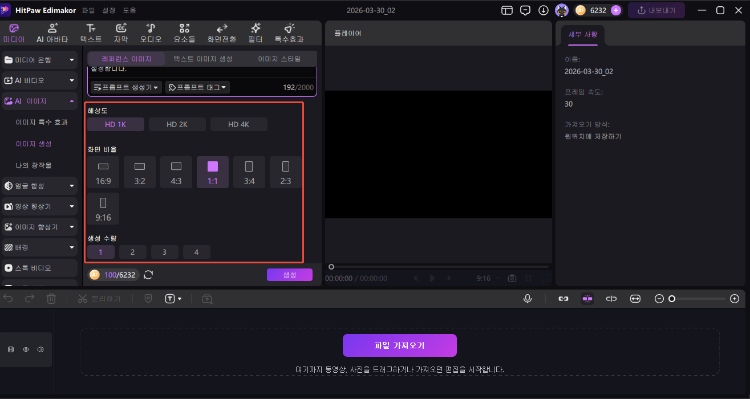
Task: Open the 필터 (Filters) tool tab
Action: point(255,33)
